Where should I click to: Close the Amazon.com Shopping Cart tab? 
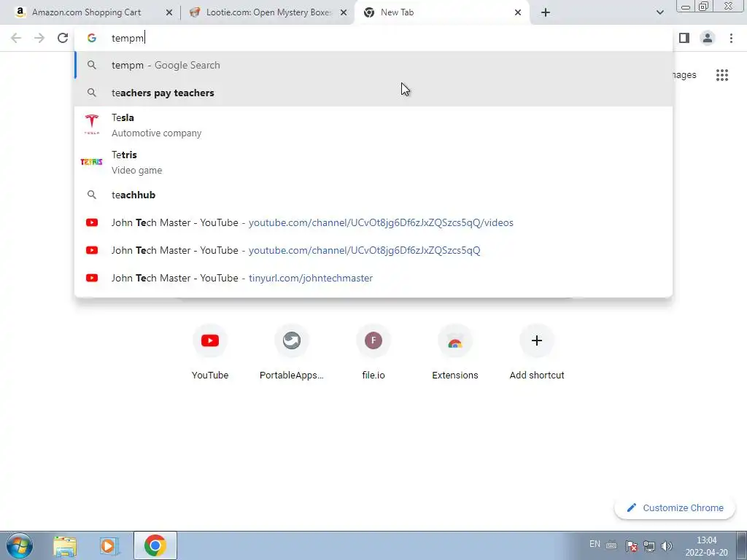169,13
